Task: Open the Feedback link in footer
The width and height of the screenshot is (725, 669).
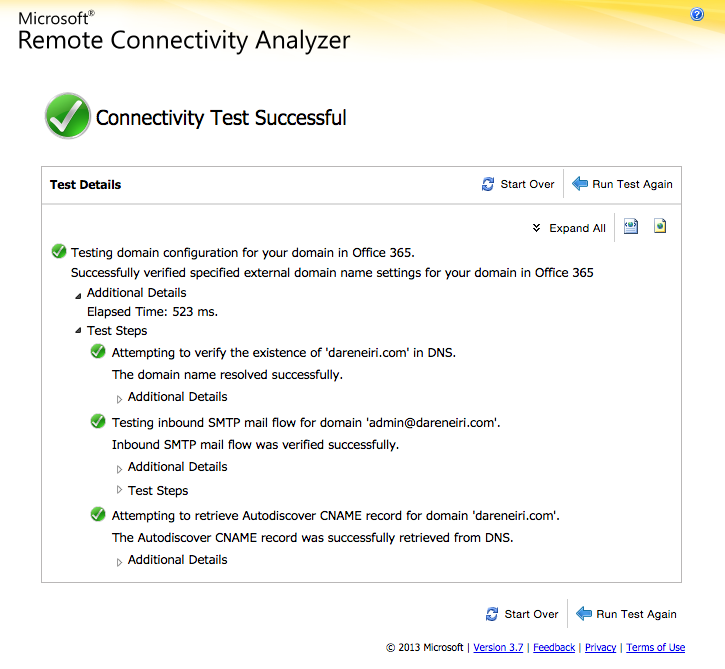Action: [x=554, y=648]
